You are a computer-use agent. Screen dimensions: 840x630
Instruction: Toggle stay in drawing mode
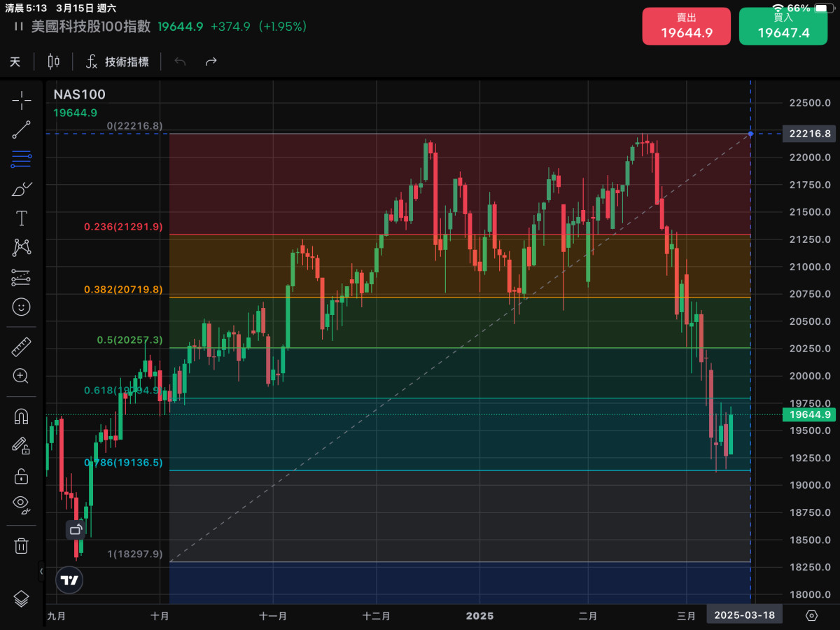21,446
